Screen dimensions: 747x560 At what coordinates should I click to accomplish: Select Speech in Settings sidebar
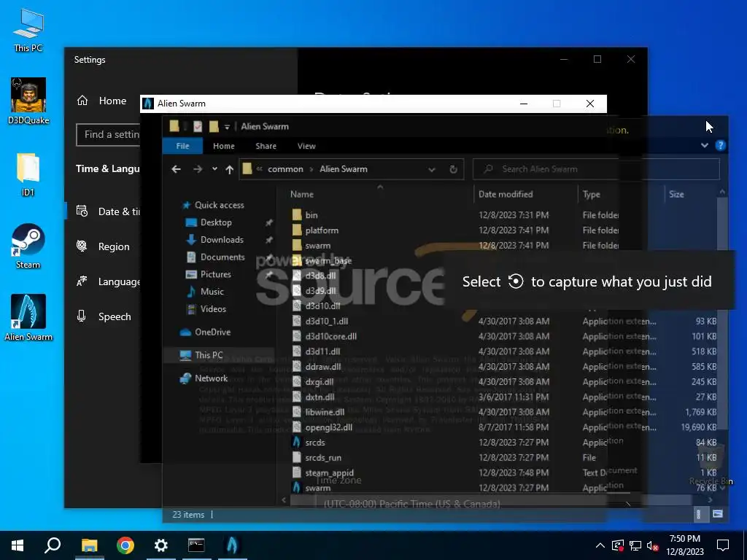pyautogui.click(x=104, y=316)
